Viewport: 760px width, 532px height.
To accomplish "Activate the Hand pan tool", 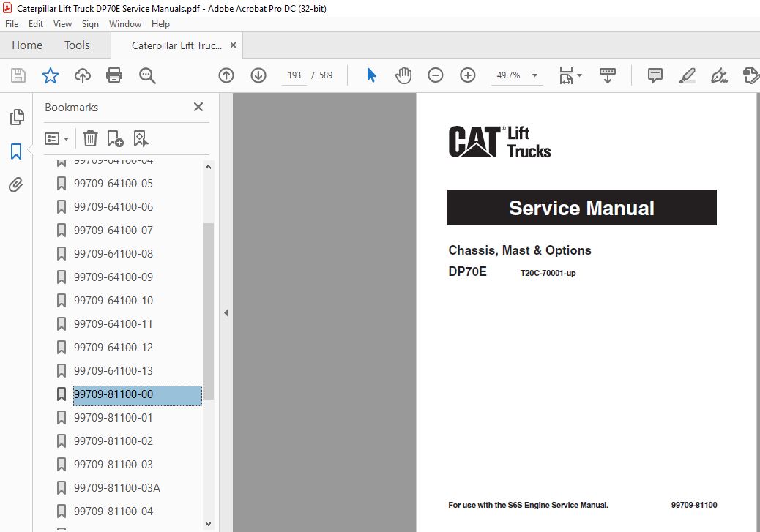I will coord(403,75).
